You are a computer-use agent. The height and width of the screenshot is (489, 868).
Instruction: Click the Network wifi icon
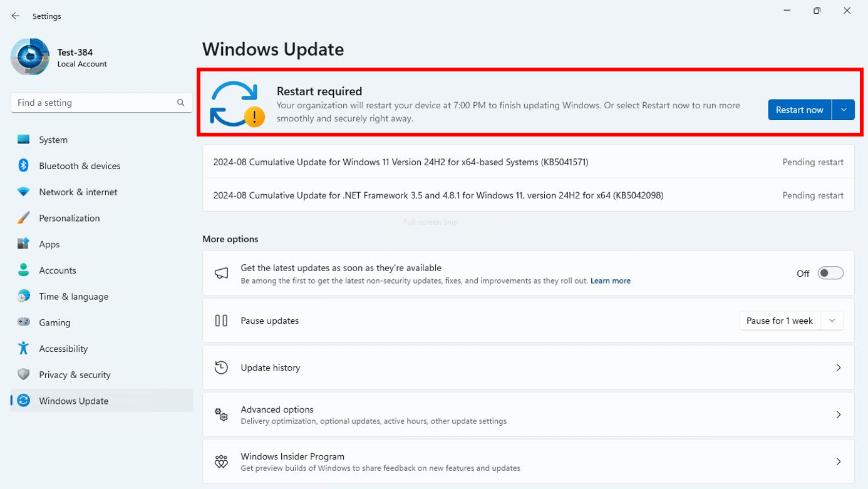(24, 192)
